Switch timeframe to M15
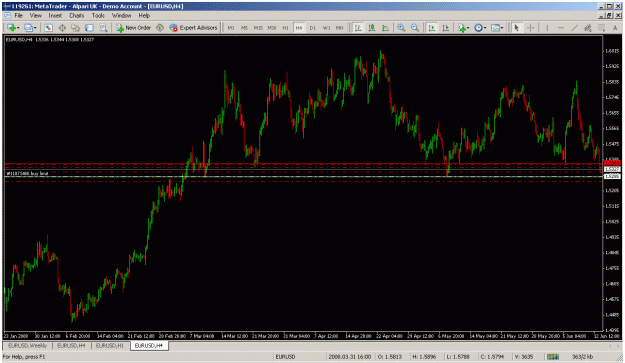The width and height of the screenshot is (625, 363). 258,27
